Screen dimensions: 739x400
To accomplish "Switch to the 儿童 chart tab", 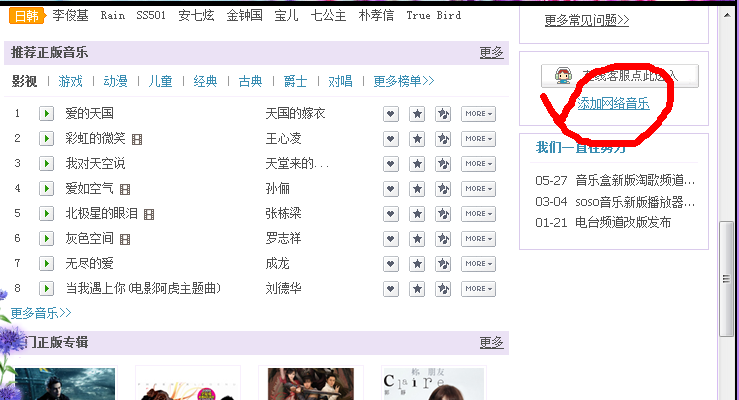I will pos(160,81).
